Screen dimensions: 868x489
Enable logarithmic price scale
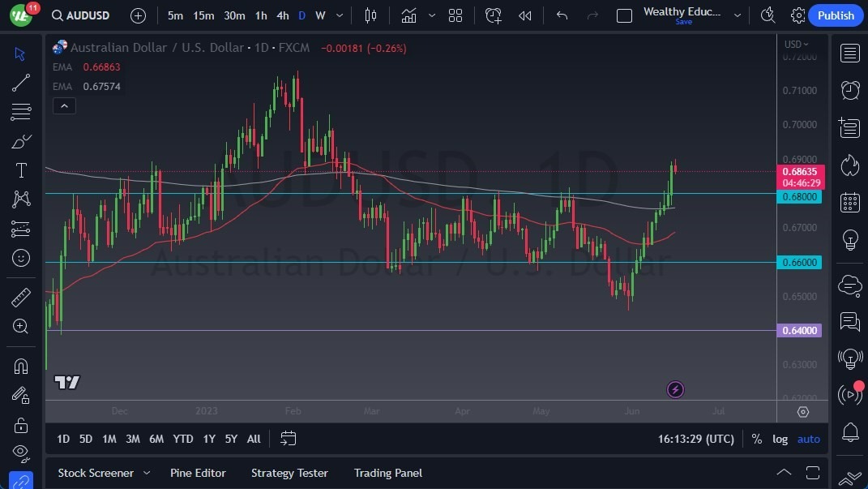click(780, 439)
